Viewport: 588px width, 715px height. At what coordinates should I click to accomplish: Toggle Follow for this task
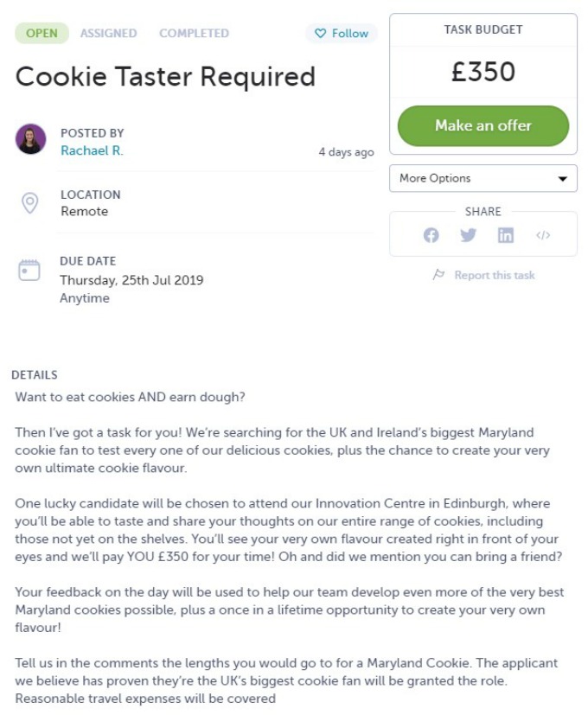(342, 34)
